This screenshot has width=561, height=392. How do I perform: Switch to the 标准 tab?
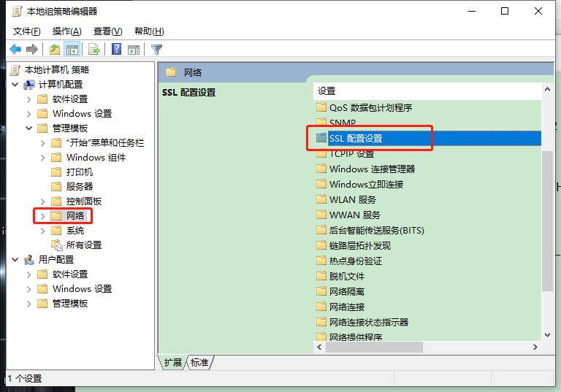199,362
